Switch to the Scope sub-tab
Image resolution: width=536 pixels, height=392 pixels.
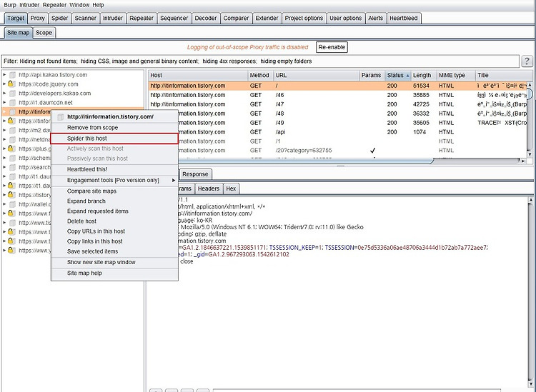click(44, 33)
